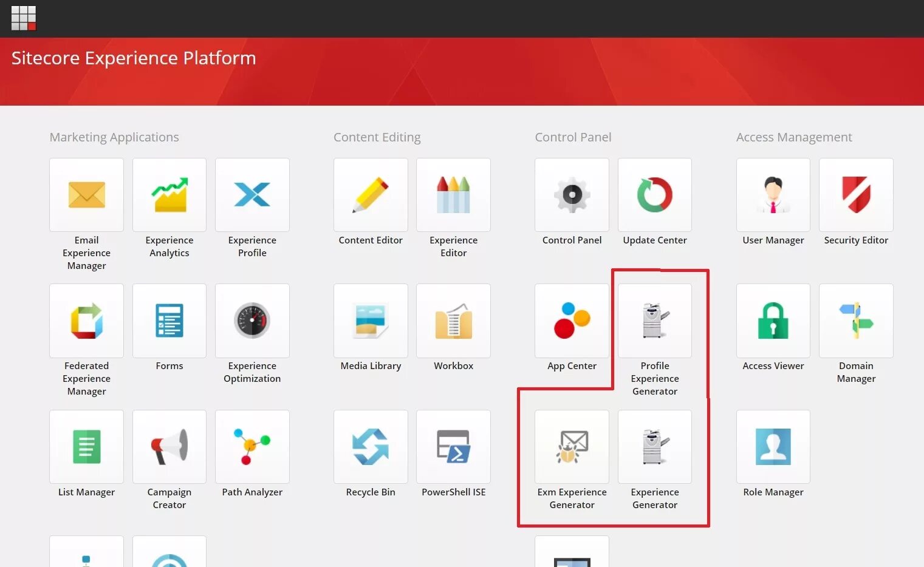Open Experience Profile tile
This screenshot has width=924, height=567.
click(252, 195)
